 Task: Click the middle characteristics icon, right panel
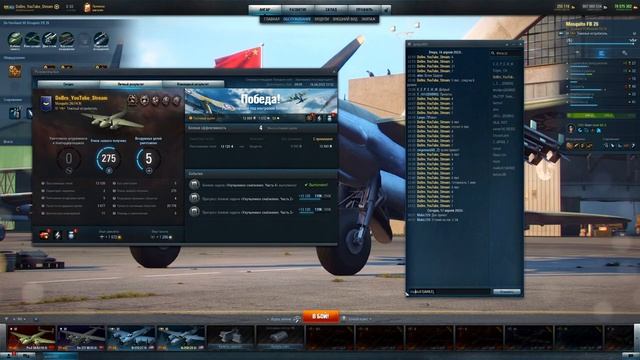(x=601, y=53)
